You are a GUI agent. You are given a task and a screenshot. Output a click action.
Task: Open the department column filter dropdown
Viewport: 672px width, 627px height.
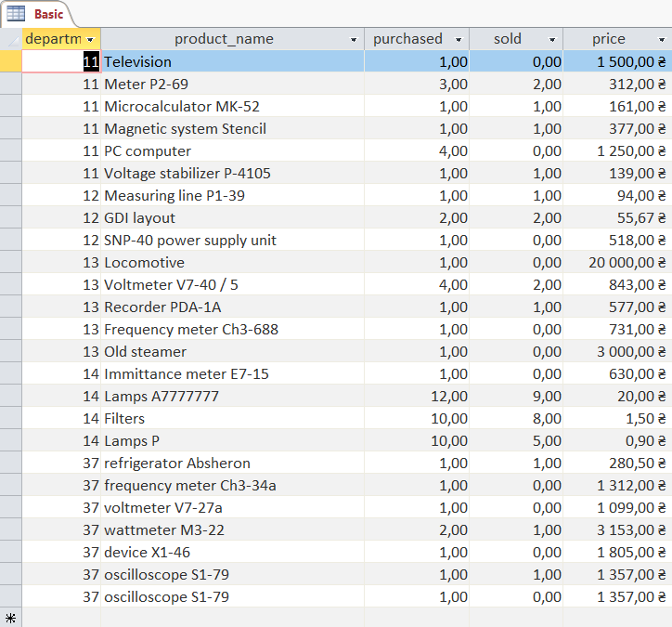[x=90, y=39]
